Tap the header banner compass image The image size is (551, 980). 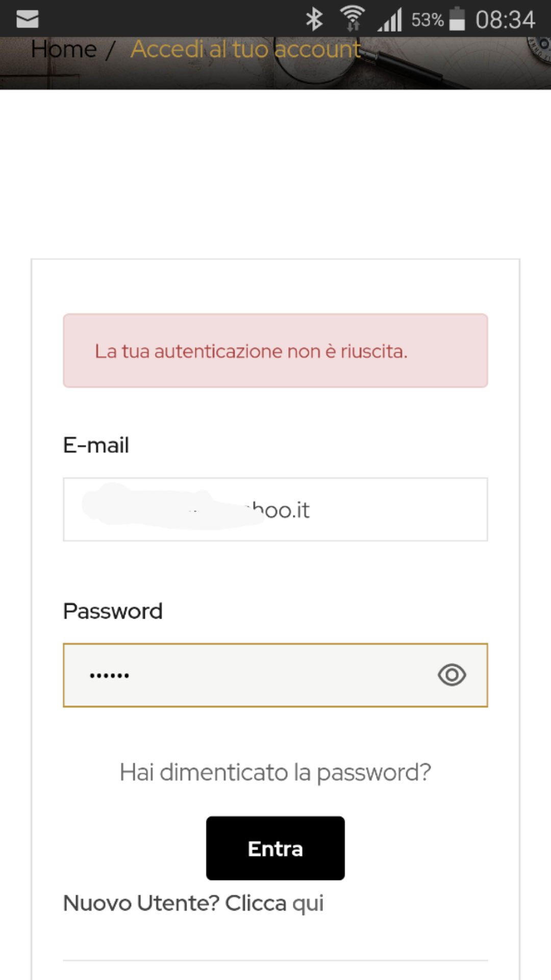(x=540, y=49)
